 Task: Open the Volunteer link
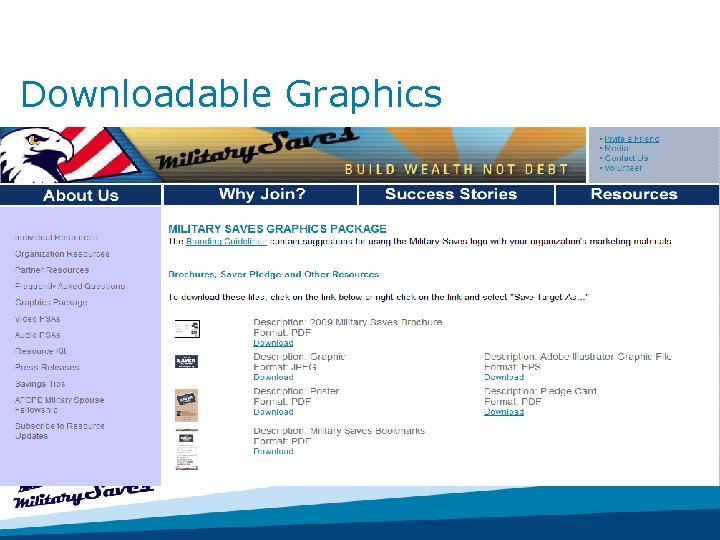623,168
